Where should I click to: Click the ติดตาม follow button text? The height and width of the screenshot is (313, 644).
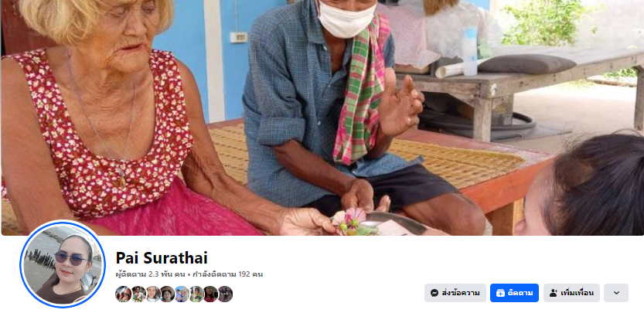click(520, 293)
